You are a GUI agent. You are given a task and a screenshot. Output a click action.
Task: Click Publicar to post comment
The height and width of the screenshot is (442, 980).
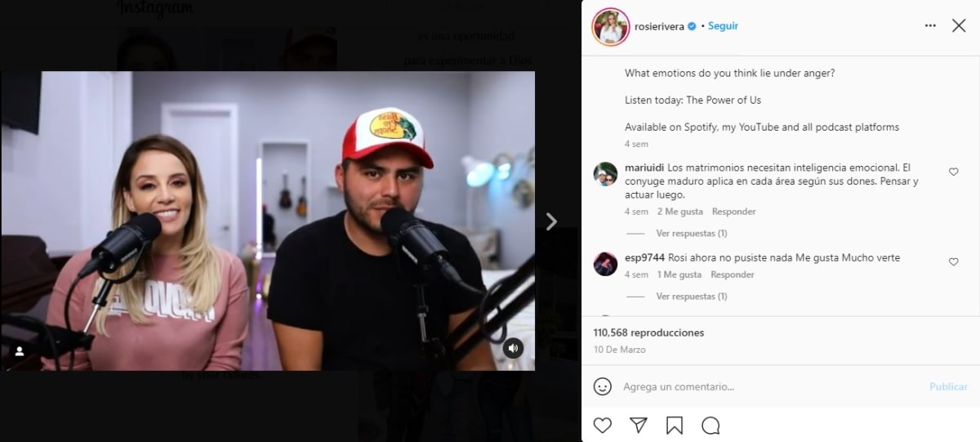tap(947, 386)
